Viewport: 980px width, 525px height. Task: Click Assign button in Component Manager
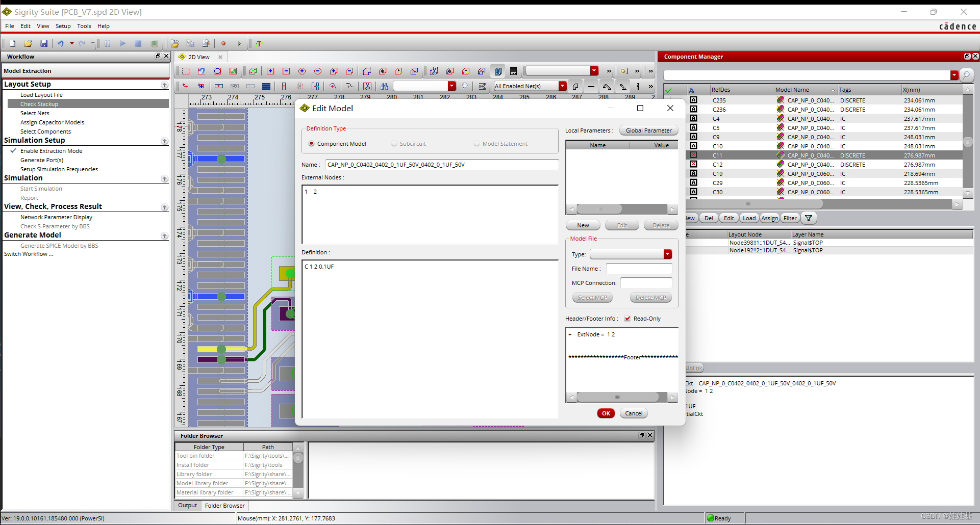(x=769, y=218)
